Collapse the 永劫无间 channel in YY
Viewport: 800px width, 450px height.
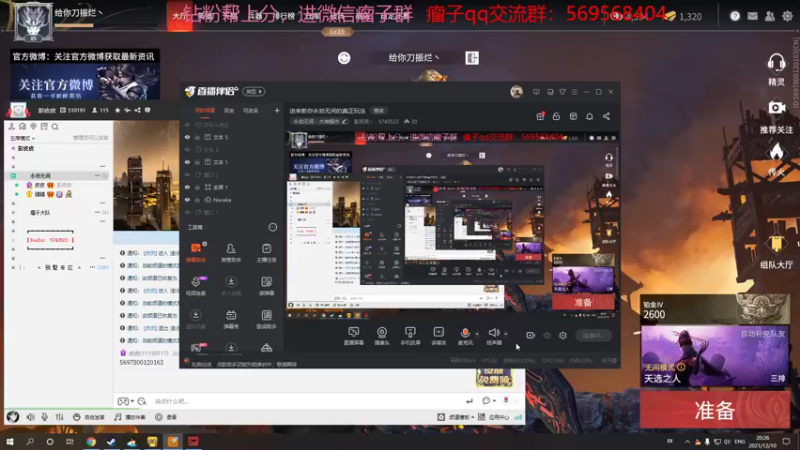click(x=13, y=176)
